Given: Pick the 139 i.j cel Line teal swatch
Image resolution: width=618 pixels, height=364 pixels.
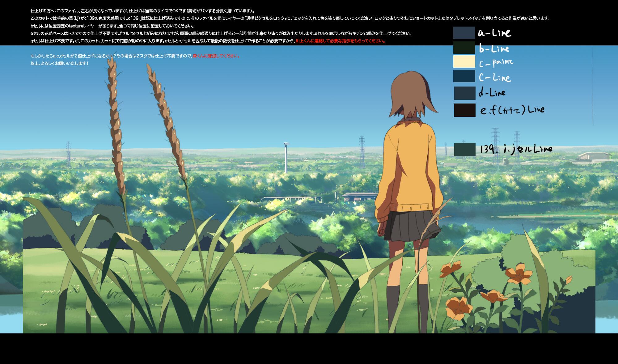Looking at the screenshot, I should point(465,150).
